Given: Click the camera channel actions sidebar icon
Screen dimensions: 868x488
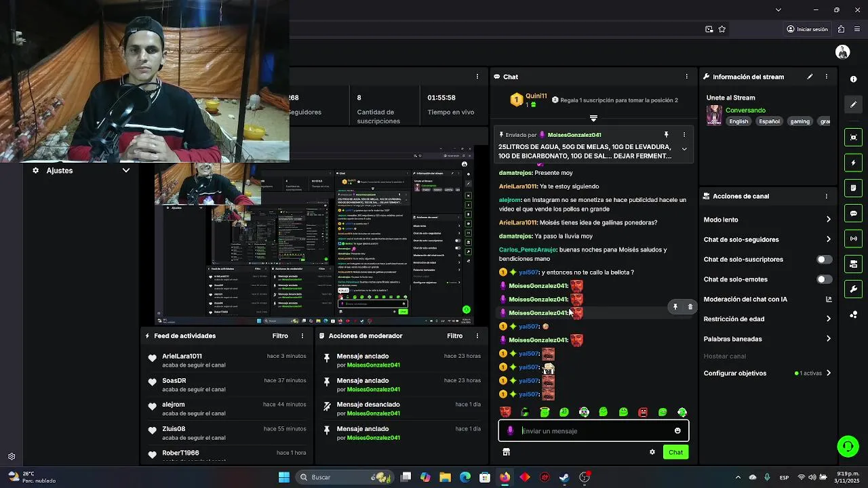Looking at the screenshot, I should (x=853, y=264).
